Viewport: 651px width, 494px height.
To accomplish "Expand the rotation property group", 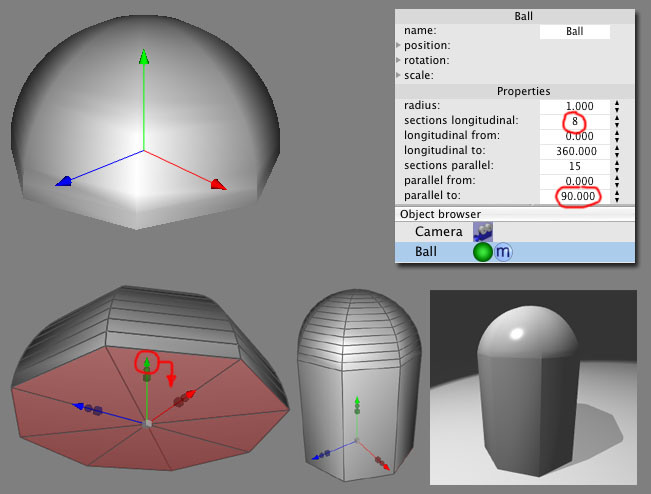I will pos(399,60).
